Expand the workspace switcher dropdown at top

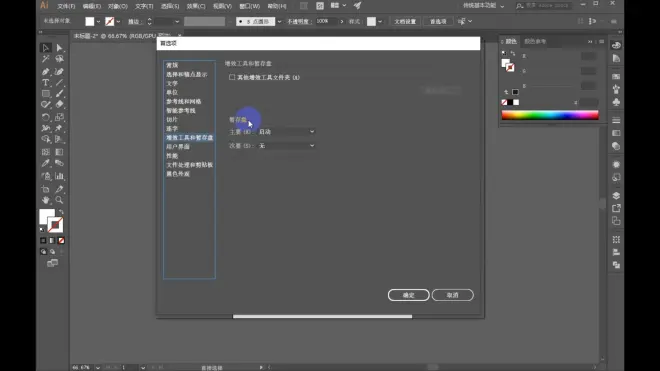pyautogui.click(x=483, y=5)
